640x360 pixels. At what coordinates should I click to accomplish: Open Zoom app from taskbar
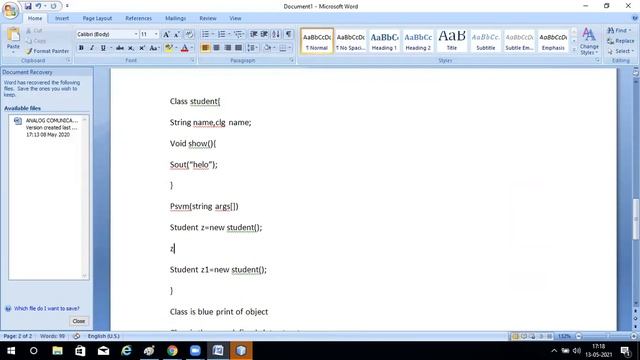tap(195, 351)
